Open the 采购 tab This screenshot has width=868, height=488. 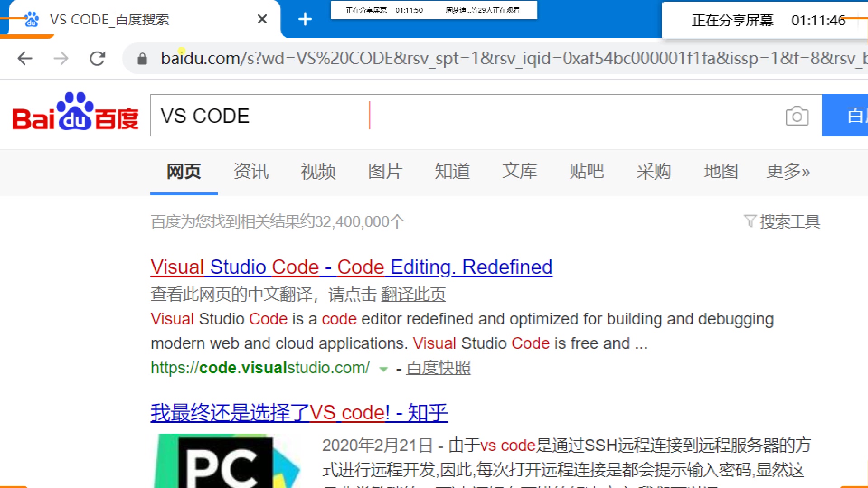654,172
